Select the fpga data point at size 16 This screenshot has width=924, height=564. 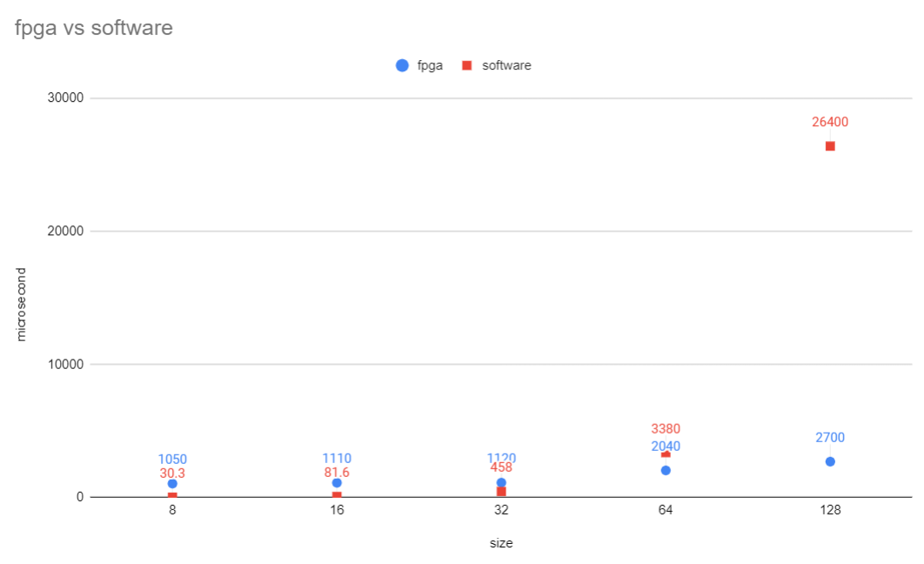(337, 483)
